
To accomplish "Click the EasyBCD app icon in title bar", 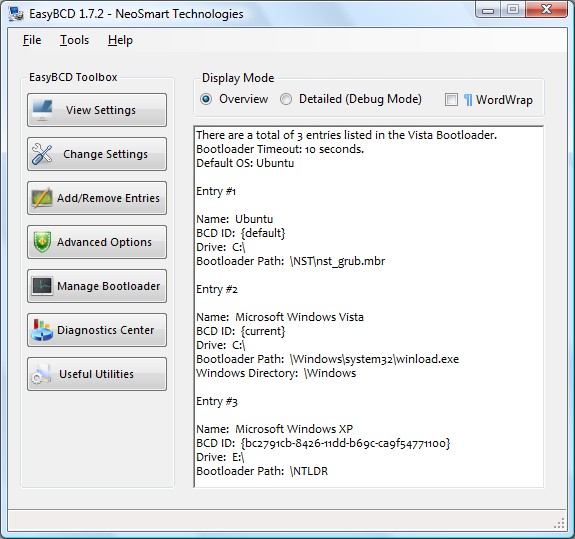I will (16, 14).
